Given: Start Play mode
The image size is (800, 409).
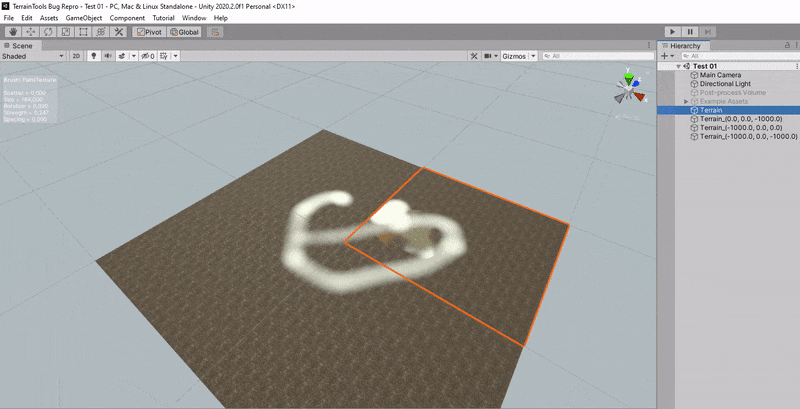Looking at the screenshot, I should click(672, 32).
